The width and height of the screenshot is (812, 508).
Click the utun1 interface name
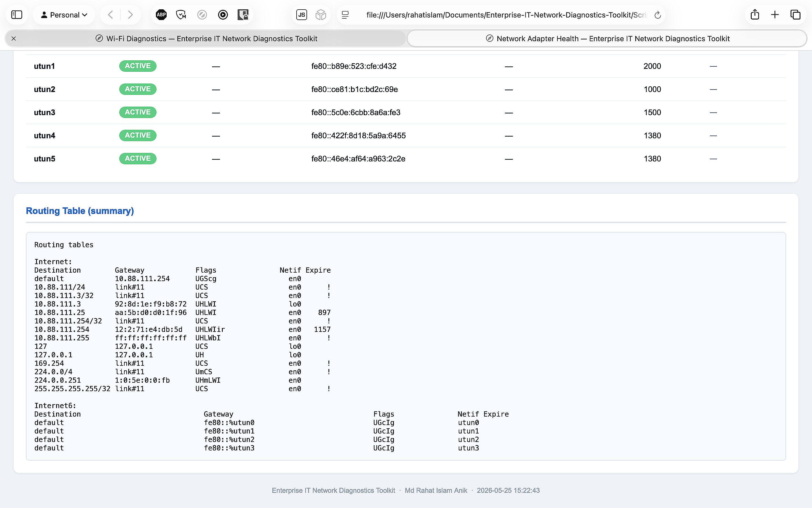(x=44, y=66)
